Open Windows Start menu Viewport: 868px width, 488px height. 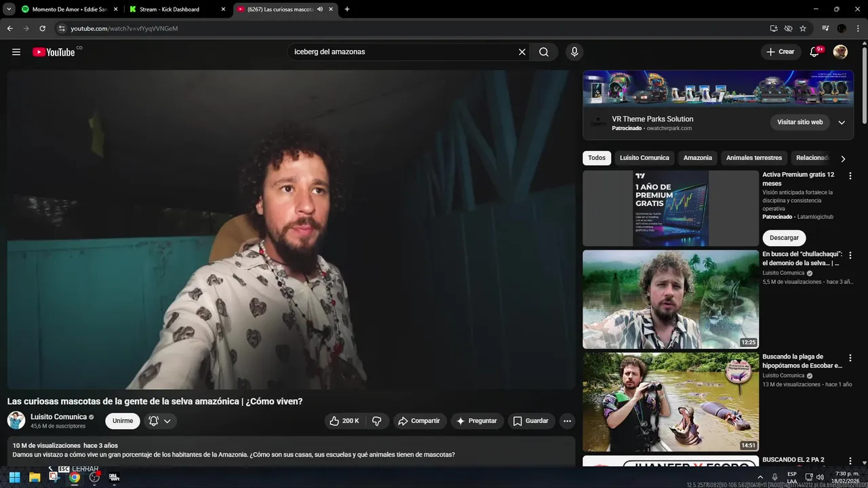click(x=14, y=477)
